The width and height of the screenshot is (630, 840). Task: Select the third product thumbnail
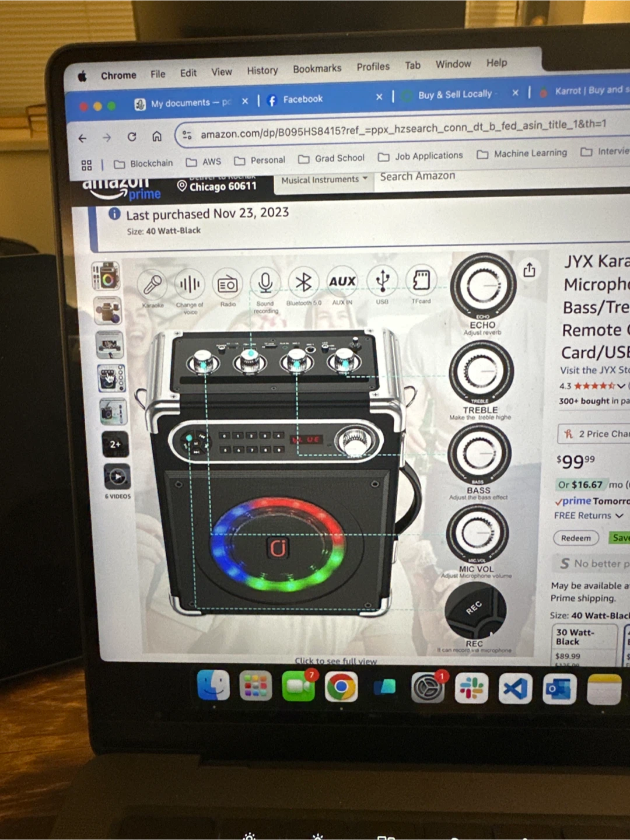point(110,345)
